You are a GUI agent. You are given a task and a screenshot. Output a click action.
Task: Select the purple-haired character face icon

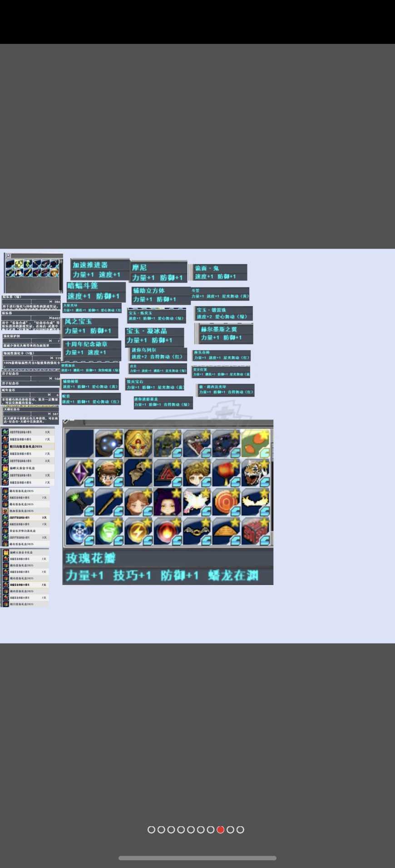pyautogui.click(x=168, y=502)
